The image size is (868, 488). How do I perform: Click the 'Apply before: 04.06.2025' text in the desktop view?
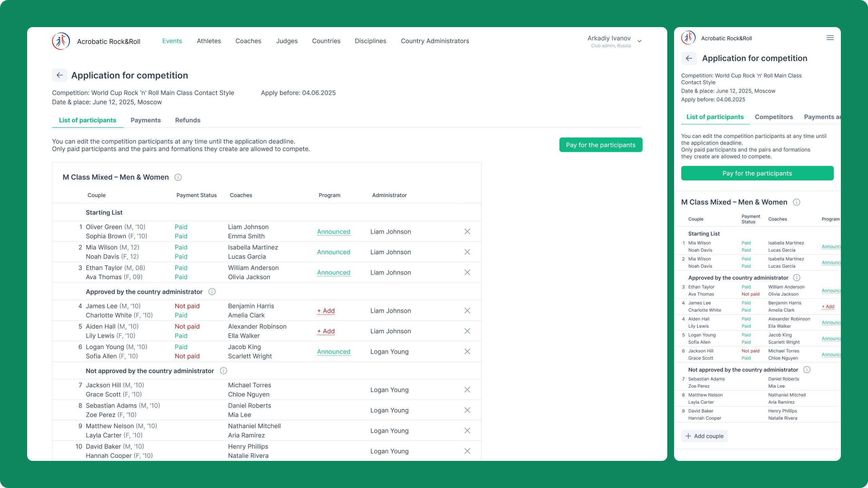point(298,93)
